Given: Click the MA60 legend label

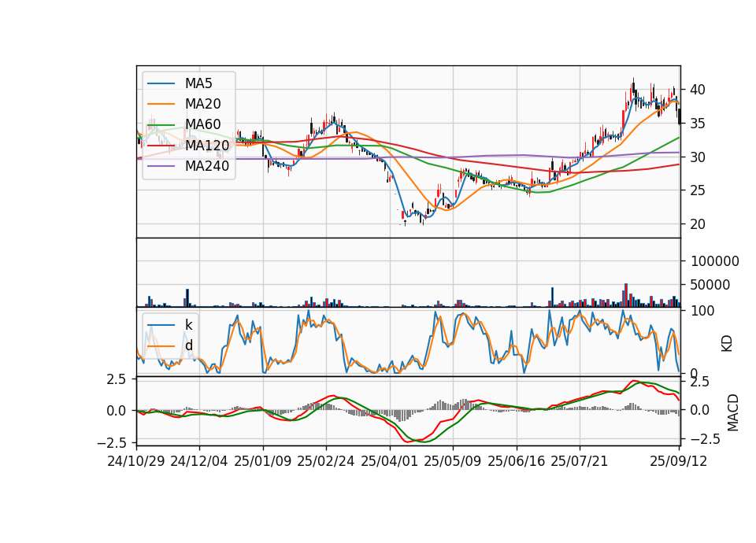Looking at the screenshot, I should point(202,124).
